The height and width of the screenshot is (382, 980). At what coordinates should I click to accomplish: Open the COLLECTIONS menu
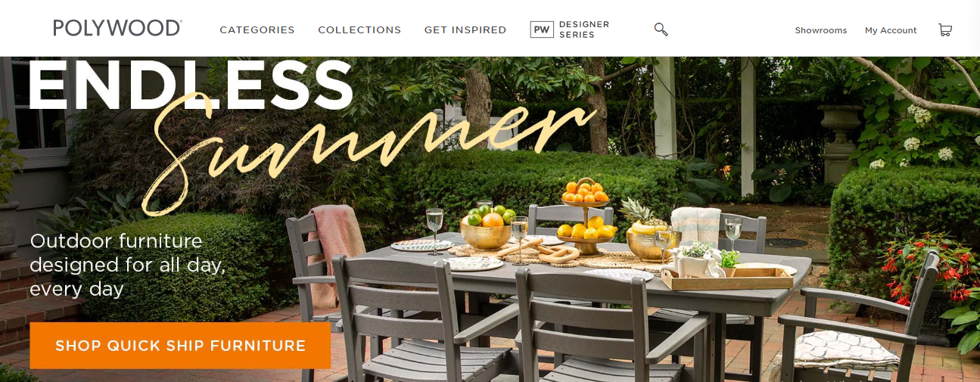359,30
